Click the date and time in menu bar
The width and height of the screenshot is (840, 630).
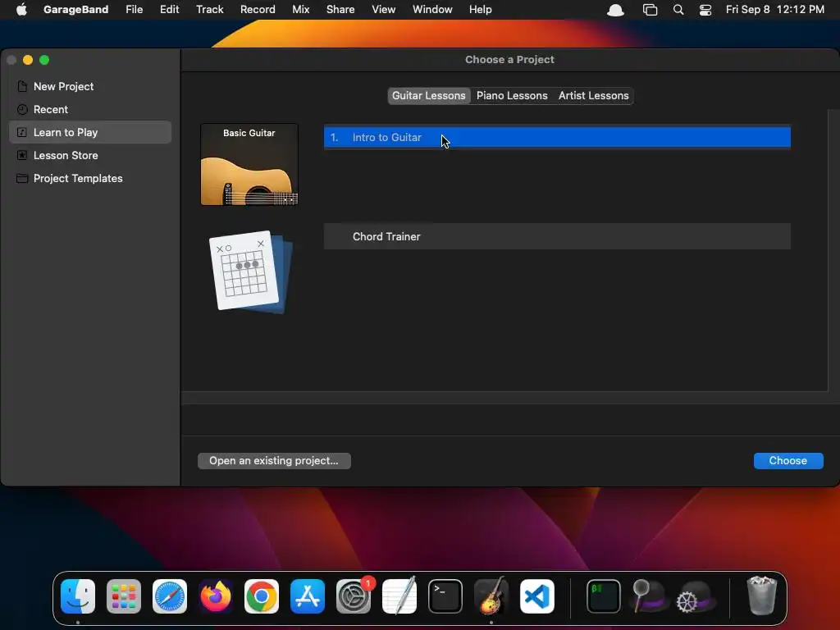[x=774, y=10]
